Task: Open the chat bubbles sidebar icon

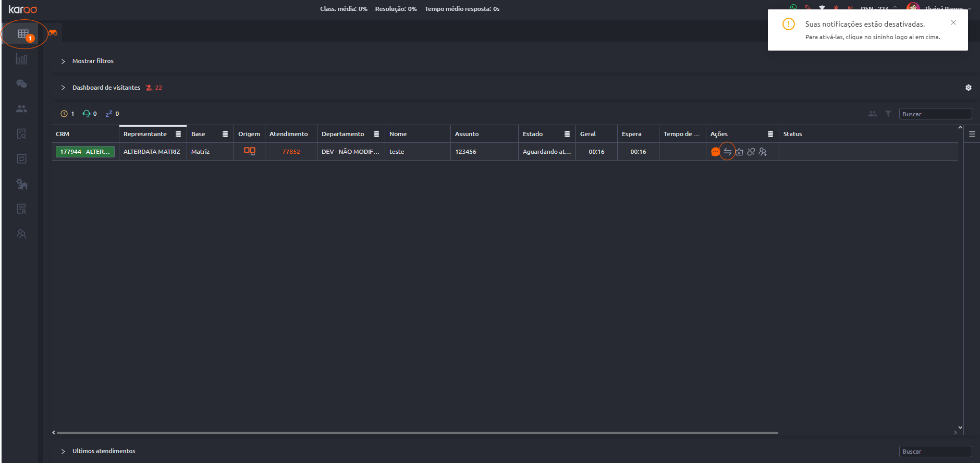Action: [x=21, y=84]
